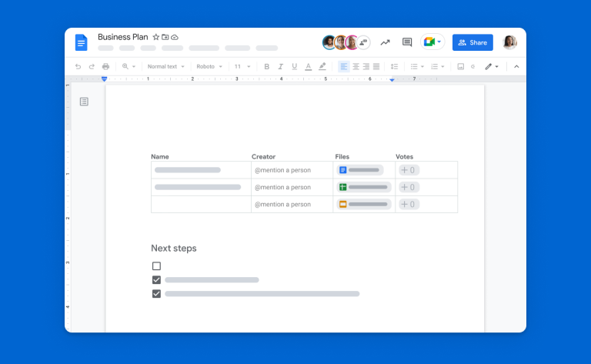The height and width of the screenshot is (364, 591).
Task: Click the blue Share button
Action: [x=472, y=42]
